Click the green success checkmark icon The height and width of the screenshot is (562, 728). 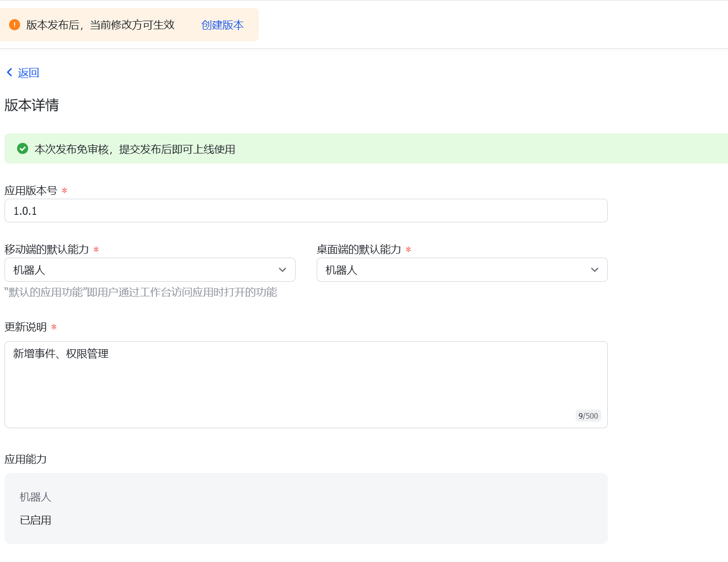click(22, 148)
